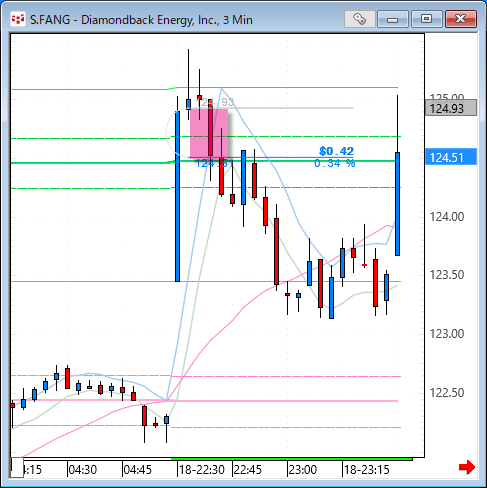Click the 0.34 % measurement text
The image size is (487, 488).
[334, 163]
